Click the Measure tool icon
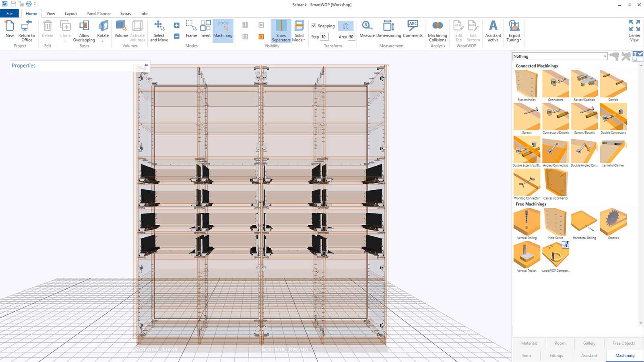644x362 pixels. 367,26
